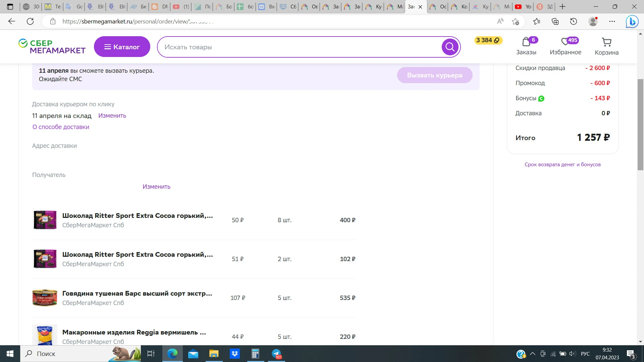The width and height of the screenshot is (644, 362).
Task: Open the Избранное favorites heart icon
Action: [566, 46]
